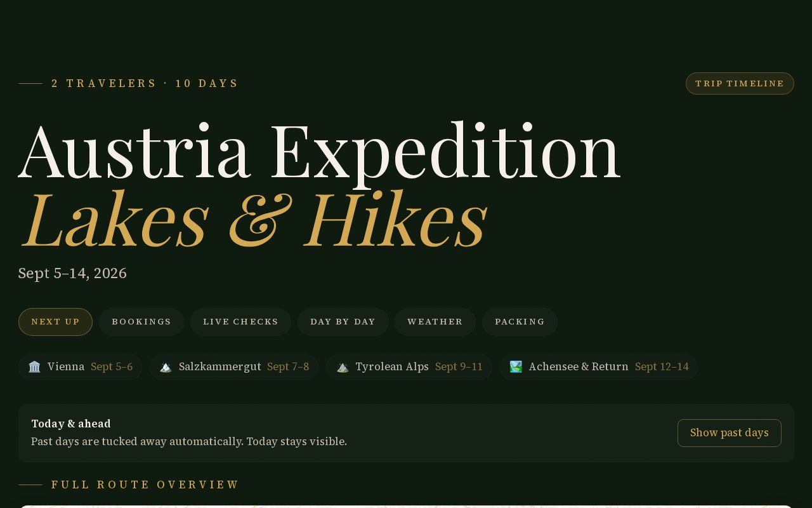Toggle Show past days button
This screenshot has height=508, width=812.
click(730, 433)
